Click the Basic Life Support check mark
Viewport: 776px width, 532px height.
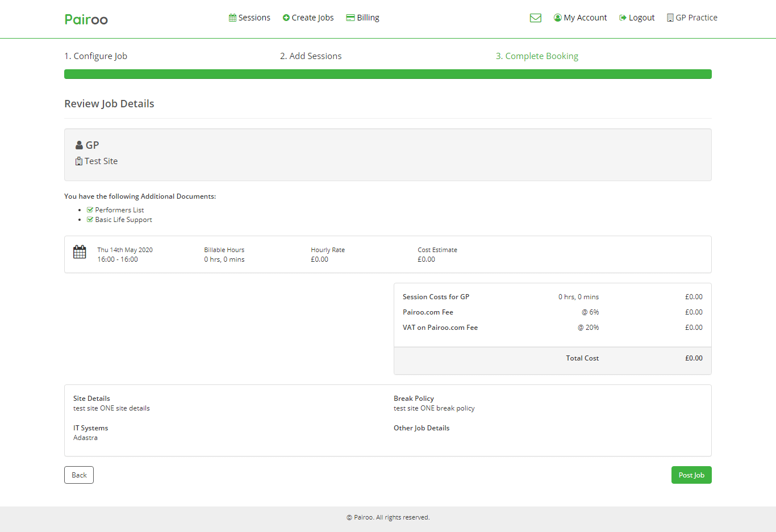click(x=90, y=220)
